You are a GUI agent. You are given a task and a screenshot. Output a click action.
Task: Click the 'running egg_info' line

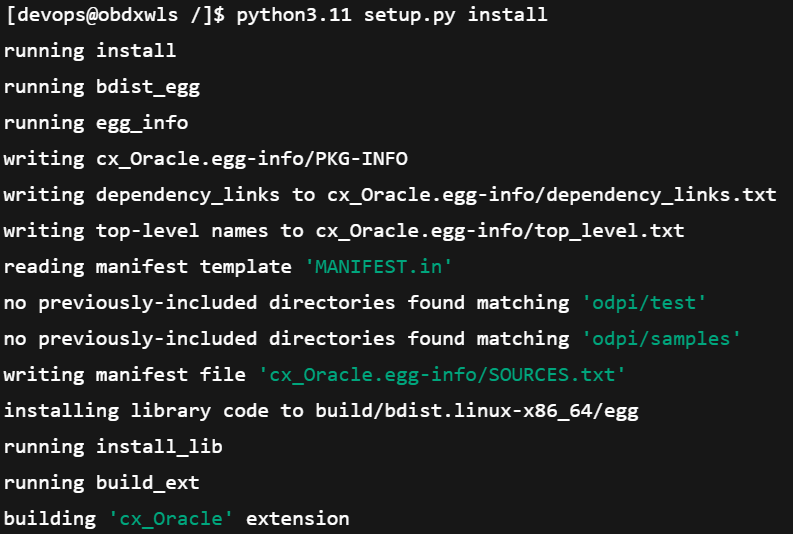pyautogui.click(x=96, y=123)
